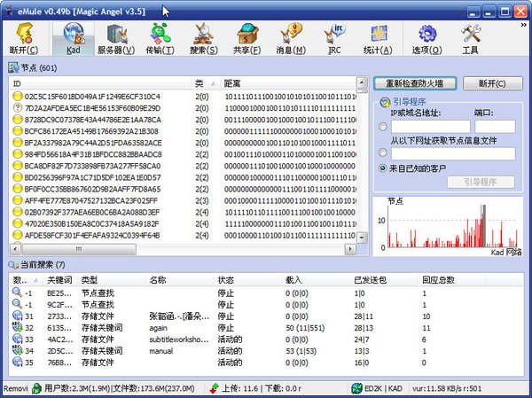Viewport: 532px width, 398px height.
Task: Select search entry subtitleworksho...
Action: 266,339
